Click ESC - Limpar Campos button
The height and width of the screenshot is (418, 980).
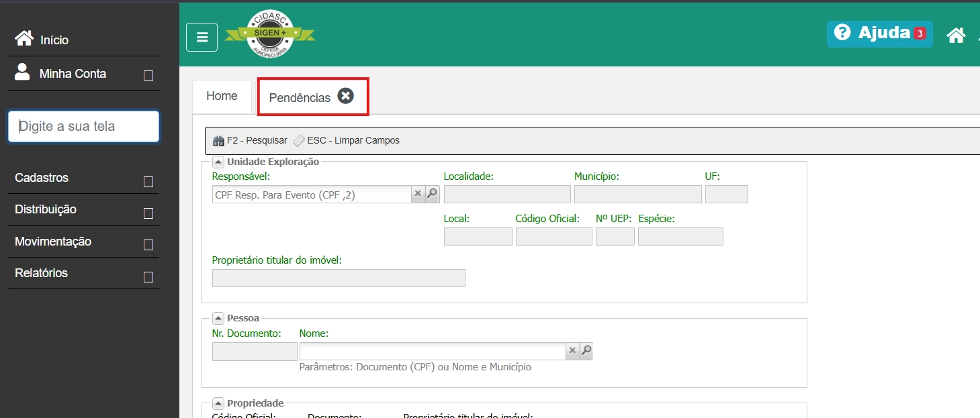point(347,141)
